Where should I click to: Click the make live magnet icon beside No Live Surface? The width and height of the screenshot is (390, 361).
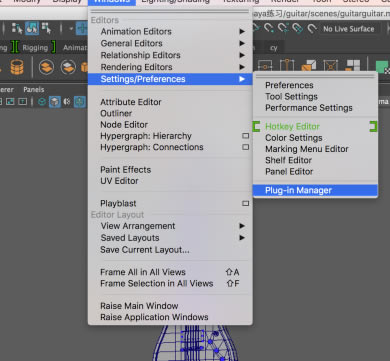pos(312,29)
